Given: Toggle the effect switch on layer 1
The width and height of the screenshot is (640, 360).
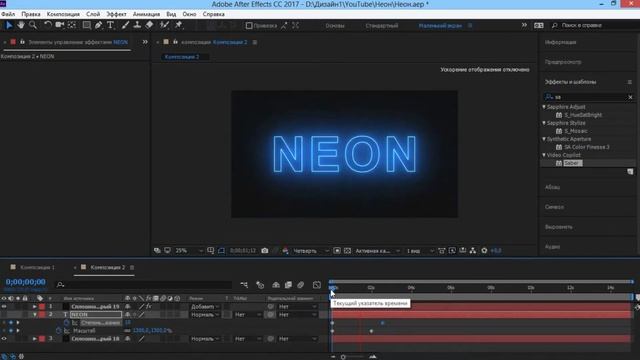Looking at the screenshot, I should 149,307.
